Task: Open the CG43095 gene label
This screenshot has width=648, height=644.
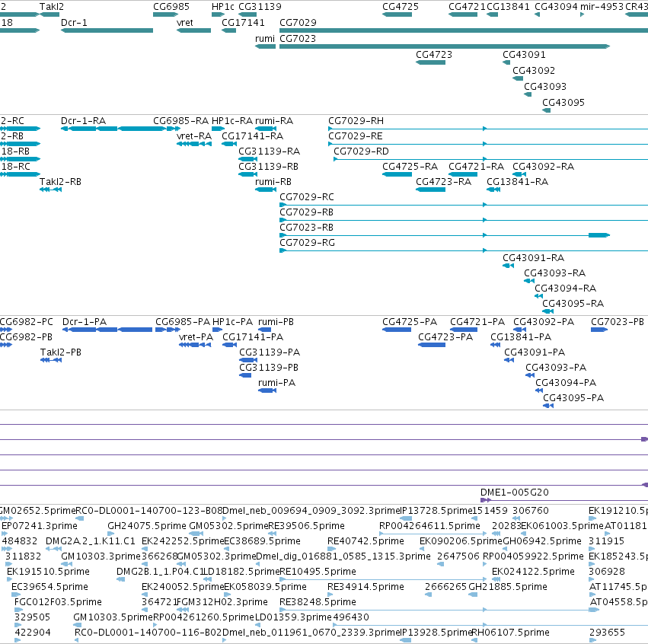Action: [x=563, y=103]
